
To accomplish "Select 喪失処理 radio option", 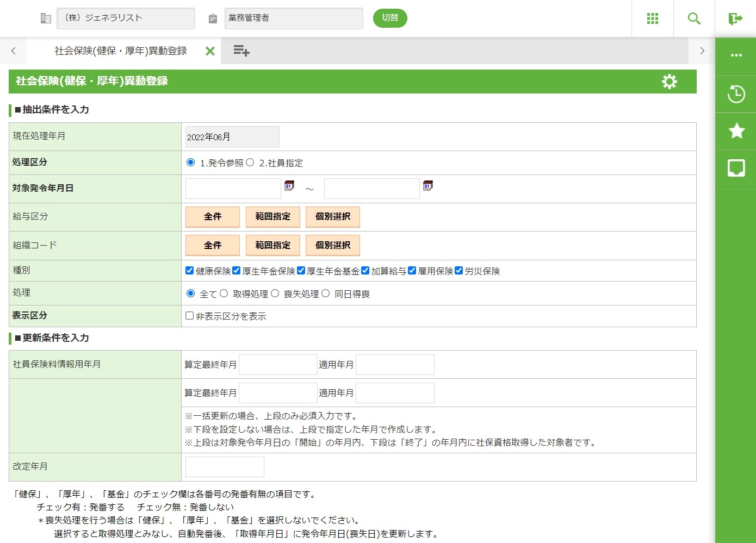I will click(x=275, y=294).
